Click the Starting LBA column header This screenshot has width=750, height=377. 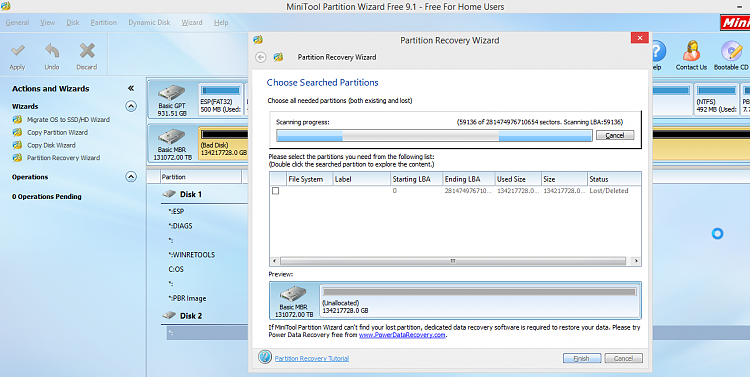[416, 179]
